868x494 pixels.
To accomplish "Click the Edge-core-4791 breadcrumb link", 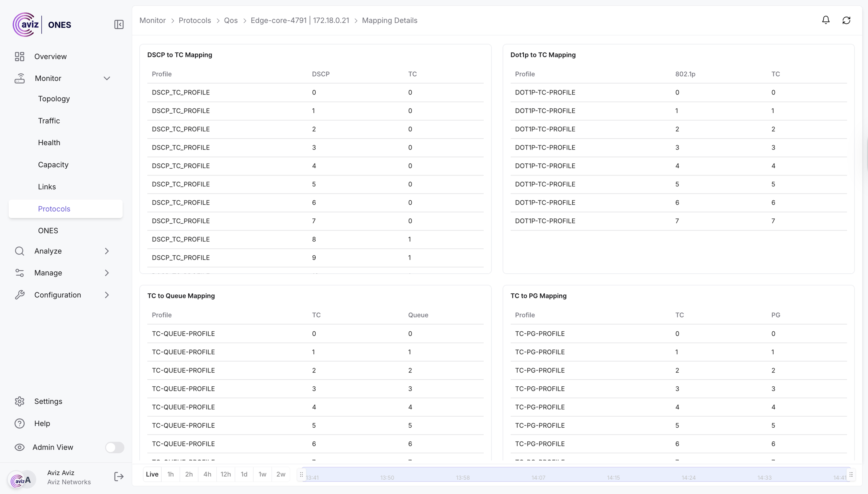I will click(278, 20).
